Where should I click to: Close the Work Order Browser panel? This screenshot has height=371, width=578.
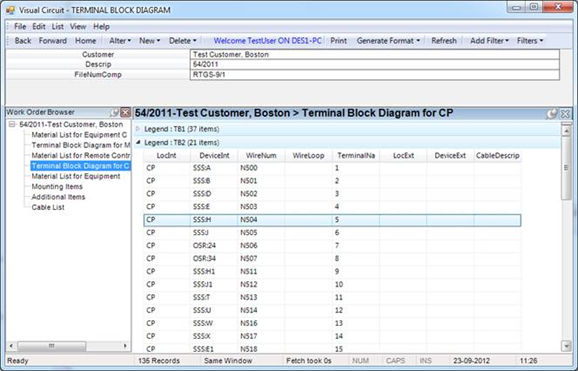[126, 112]
